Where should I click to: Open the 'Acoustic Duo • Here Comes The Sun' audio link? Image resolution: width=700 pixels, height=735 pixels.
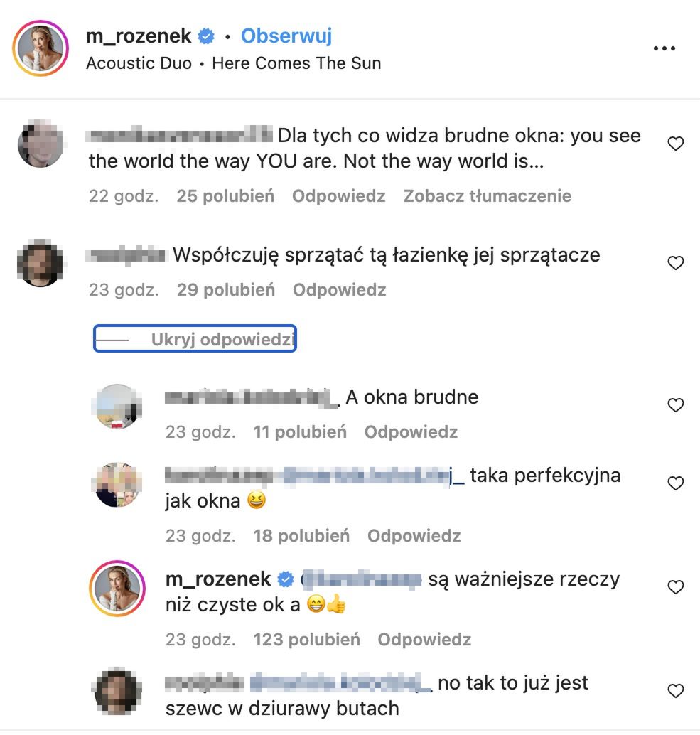click(233, 63)
